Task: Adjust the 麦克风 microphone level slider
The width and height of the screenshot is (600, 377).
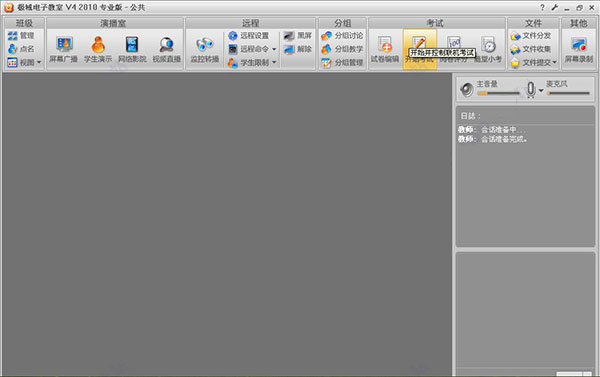Action: point(569,93)
